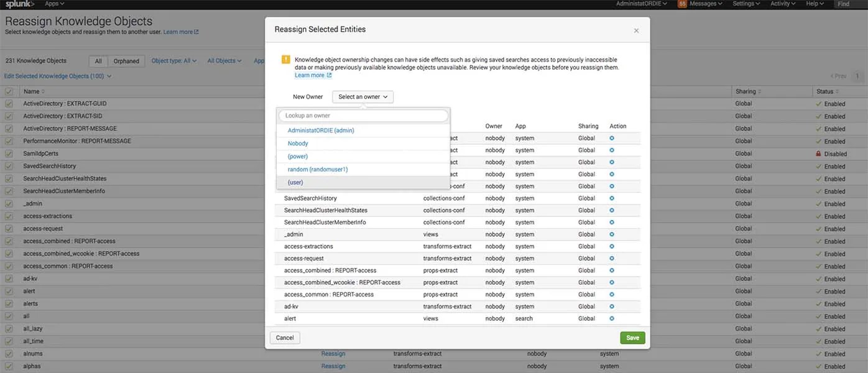The width and height of the screenshot is (868, 373).
Task: Click the orange 55 Messages badge
Action: [682, 3]
